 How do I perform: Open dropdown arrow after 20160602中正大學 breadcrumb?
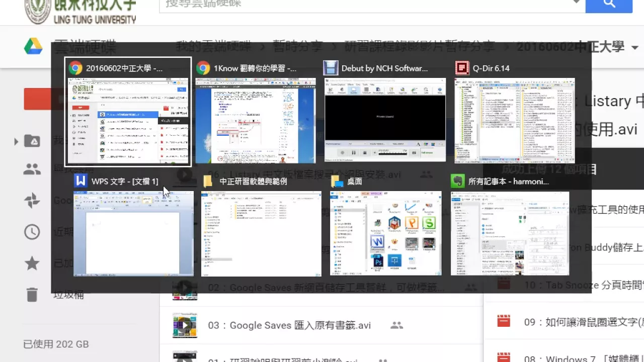click(x=634, y=48)
